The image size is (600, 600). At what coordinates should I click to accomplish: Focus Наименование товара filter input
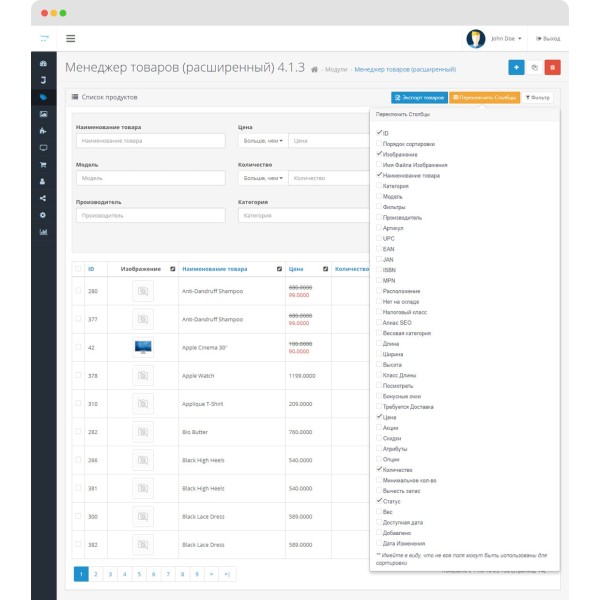point(150,141)
